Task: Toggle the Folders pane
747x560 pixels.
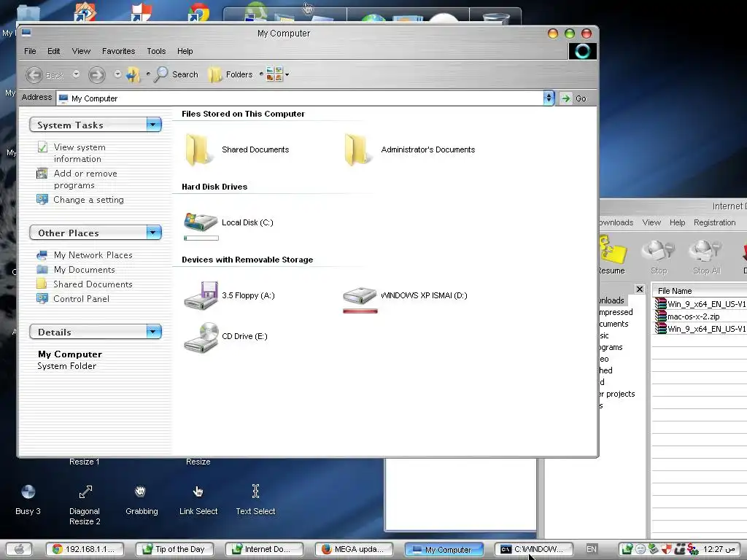Action: coord(231,74)
